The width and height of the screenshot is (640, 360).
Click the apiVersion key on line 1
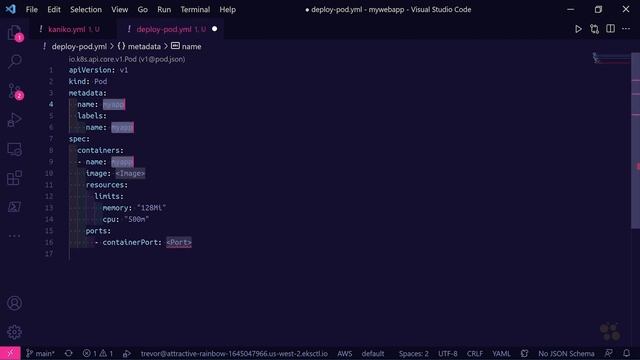[90, 70]
